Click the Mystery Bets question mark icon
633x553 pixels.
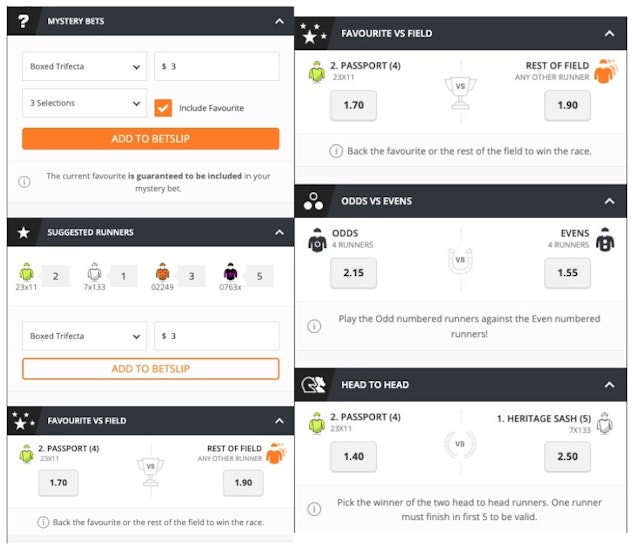pyautogui.click(x=23, y=21)
